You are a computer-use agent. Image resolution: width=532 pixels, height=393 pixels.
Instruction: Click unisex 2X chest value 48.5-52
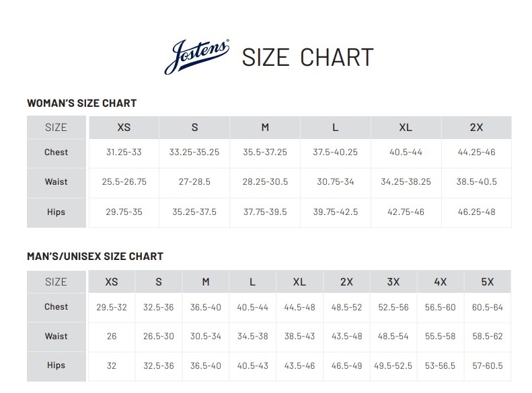coord(346,307)
